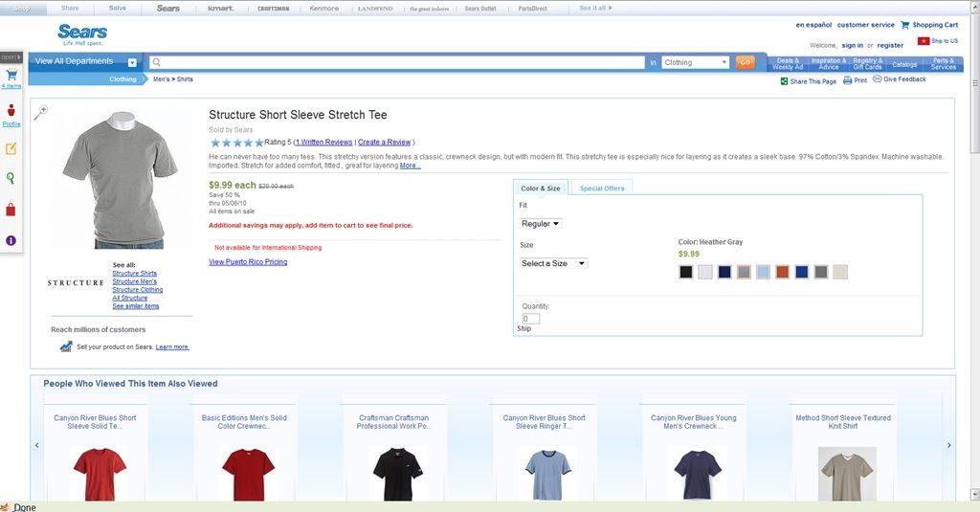Click the sell-on-Sears chart icon
Viewport: 980px width, 512px height.
[x=66, y=346]
